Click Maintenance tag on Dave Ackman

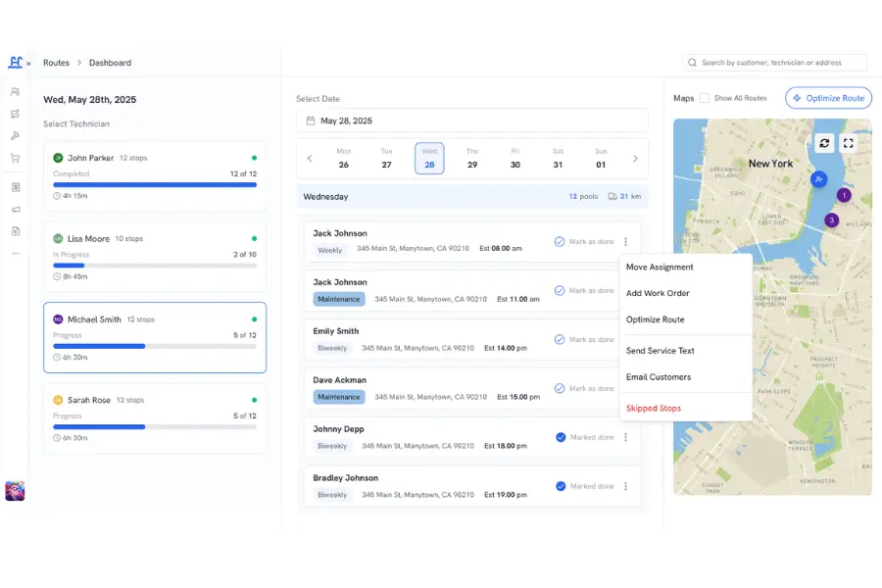[x=339, y=397]
